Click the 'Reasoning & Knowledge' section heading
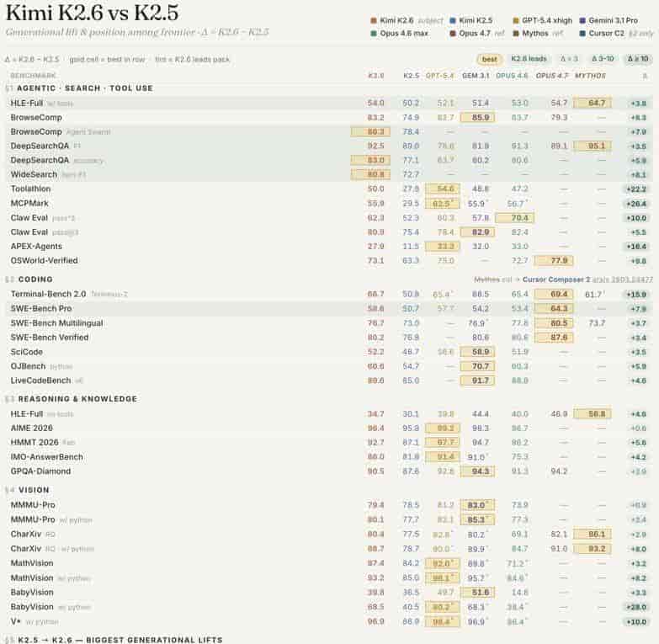 tap(77, 399)
